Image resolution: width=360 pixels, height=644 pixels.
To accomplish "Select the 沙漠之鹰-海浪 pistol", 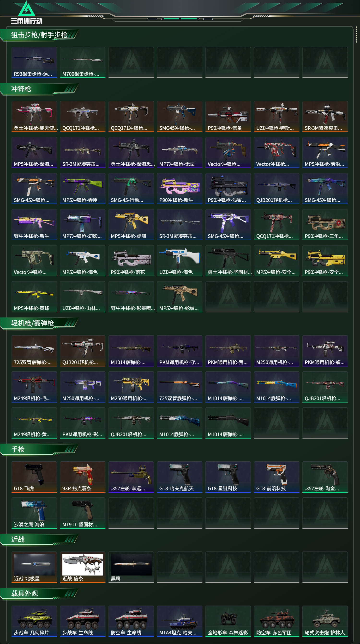I will pyautogui.click(x=34, y=513).
